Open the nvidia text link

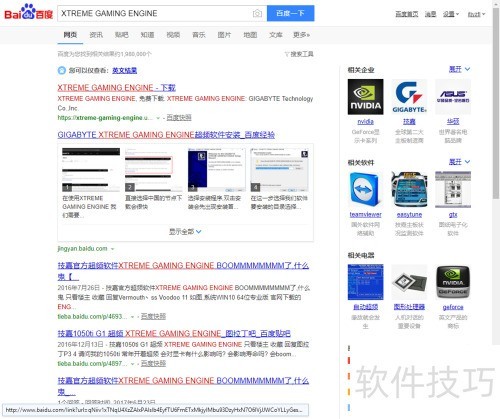click(x=365, y=121)
